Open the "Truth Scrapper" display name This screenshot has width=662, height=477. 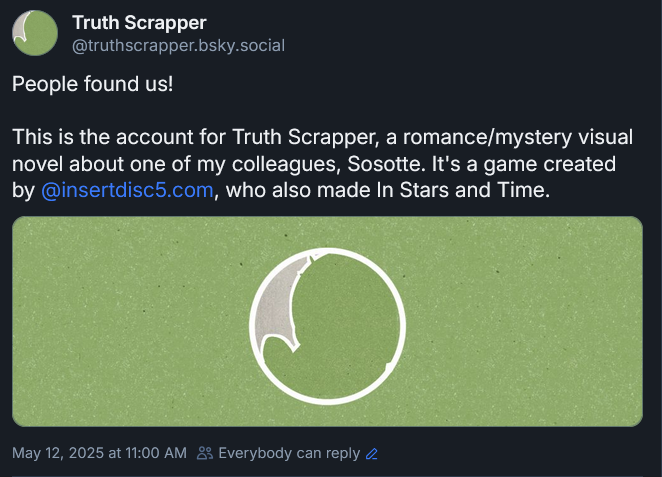(x=139, y=23)
